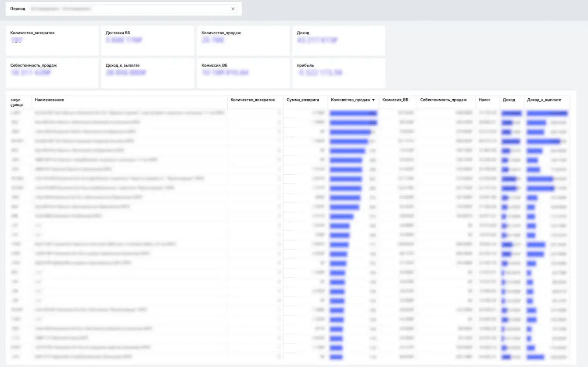Viewport: 588px width, 367px height.
Task: Click the sort arrow beside Количество_продаж column header
Action: tap(373, 100)
